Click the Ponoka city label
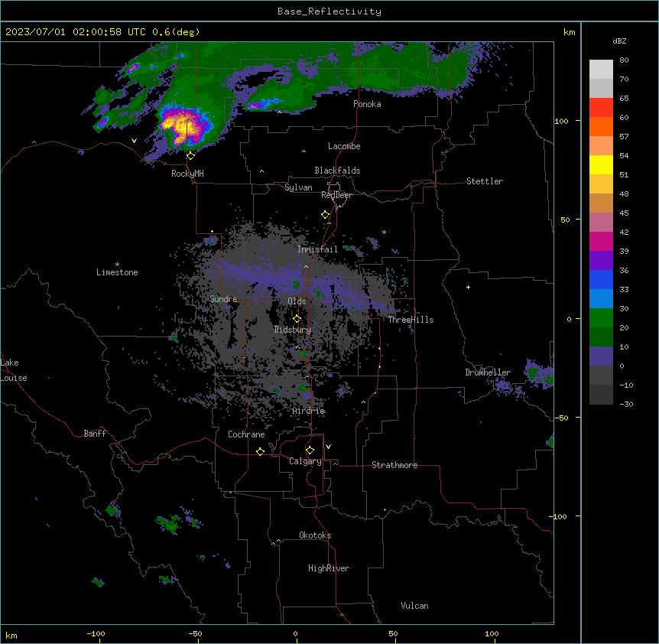This screenshot has width=659, height=644. pyautogui.click(x=367, y=104)
